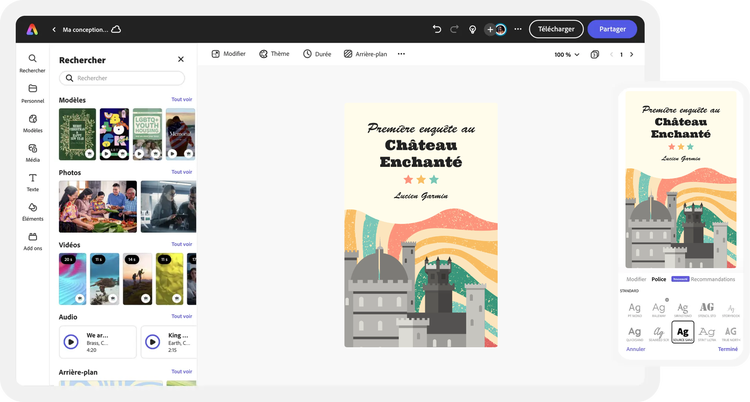Click the Partager button

click(x=612, y=29)
